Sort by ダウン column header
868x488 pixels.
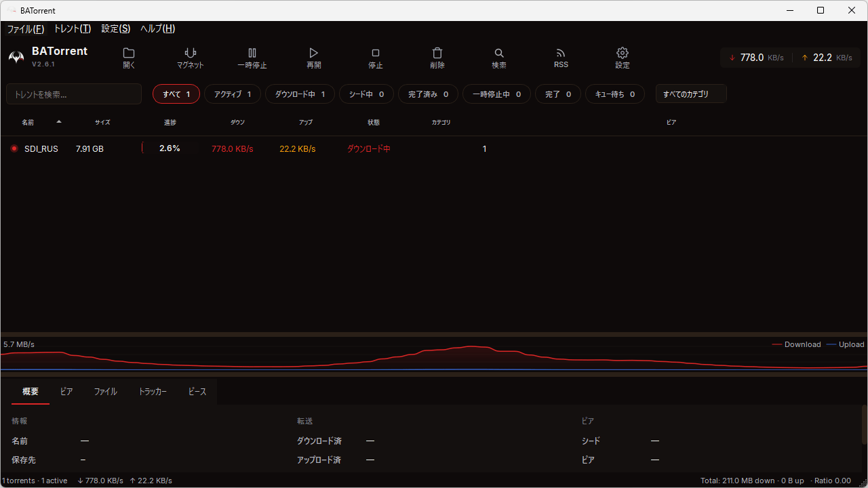point(237,123)
